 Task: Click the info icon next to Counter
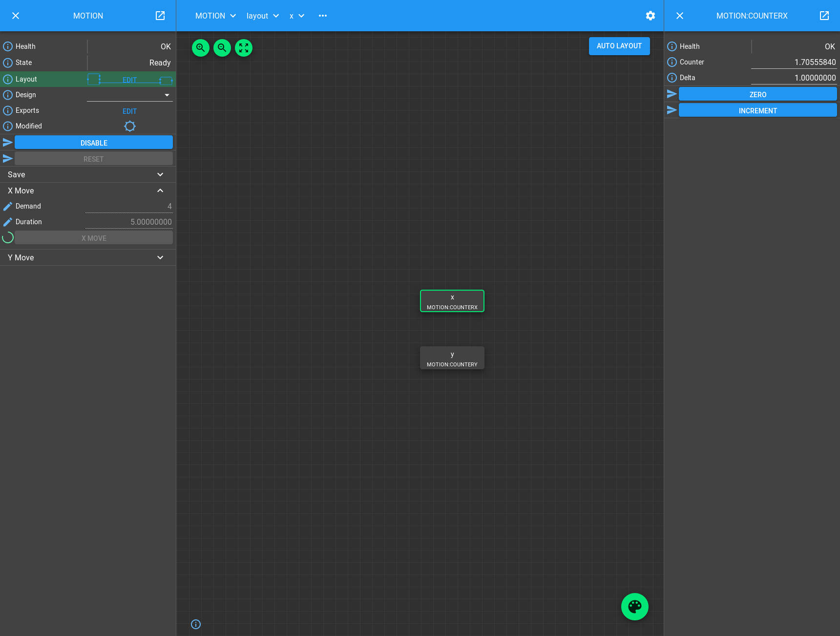coord(672,62)
